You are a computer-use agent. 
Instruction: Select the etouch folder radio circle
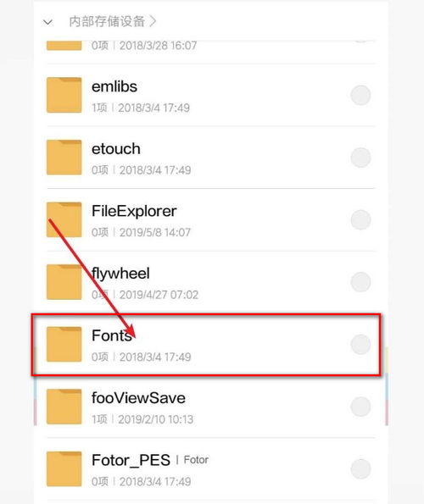(360, 158)
